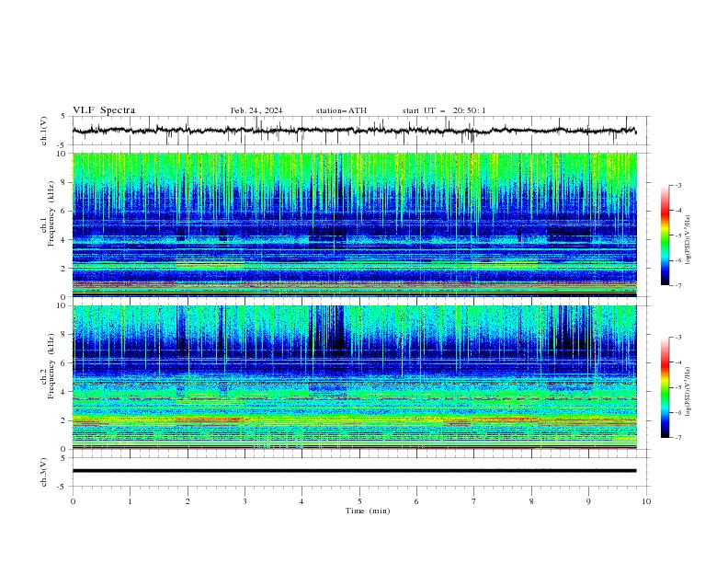The height and width of the screenshot is (563, 728).
Task: Click the ch.2 colorbar '-7' tick label
Action: coord(677,437)
